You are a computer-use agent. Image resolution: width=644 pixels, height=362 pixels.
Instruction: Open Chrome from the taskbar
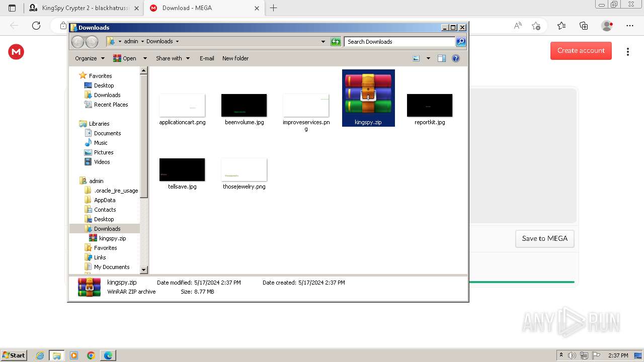91,355
